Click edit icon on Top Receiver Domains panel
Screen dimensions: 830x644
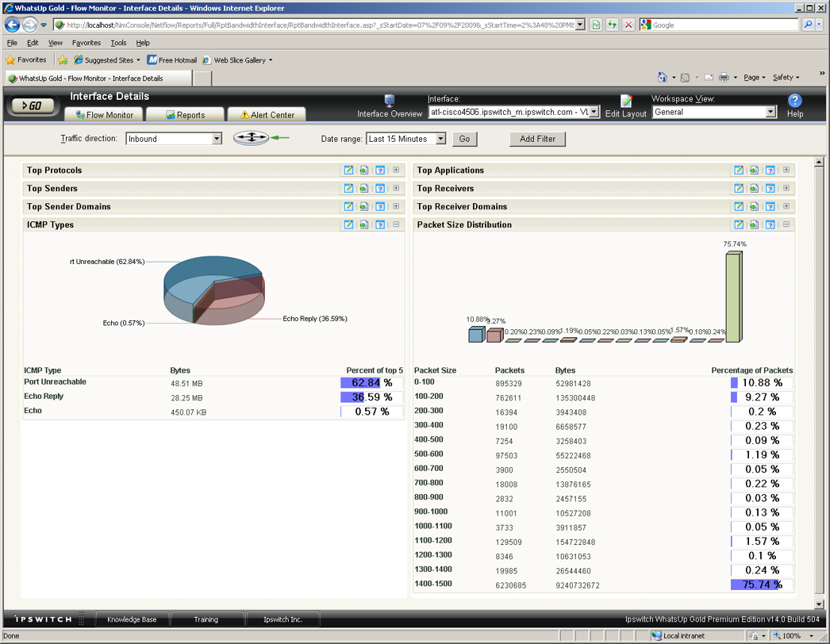tap(739, 206)
